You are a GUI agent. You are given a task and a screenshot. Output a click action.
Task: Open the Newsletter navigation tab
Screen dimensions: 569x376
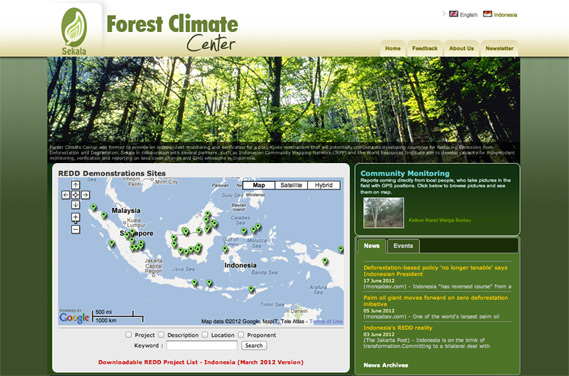(499, 48)
